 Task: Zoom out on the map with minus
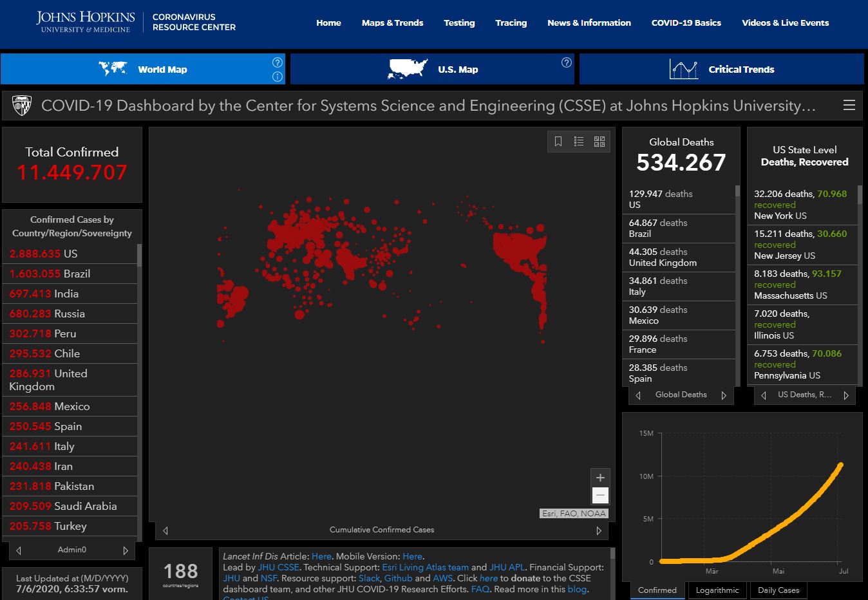pyautogui.click(x=600, y=495)
